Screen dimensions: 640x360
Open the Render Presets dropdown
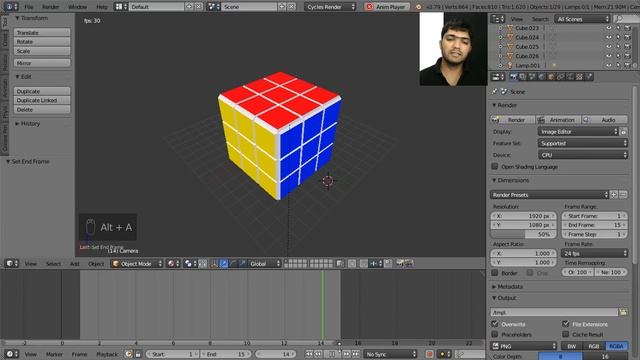pos(549,195)
